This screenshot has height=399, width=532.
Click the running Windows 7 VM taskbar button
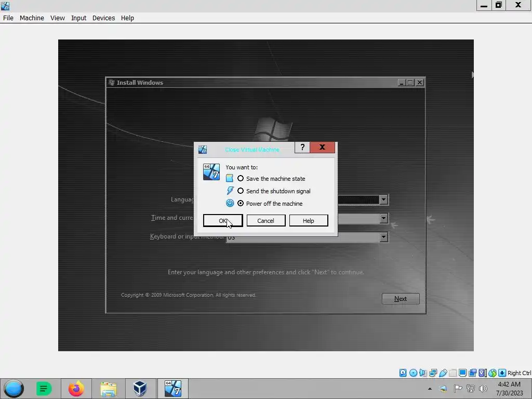point(172,389)
